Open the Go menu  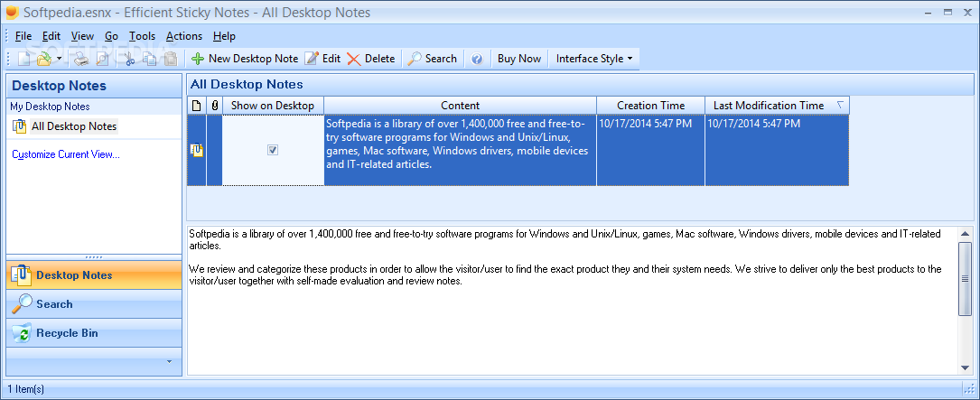[x=111, y=36]
